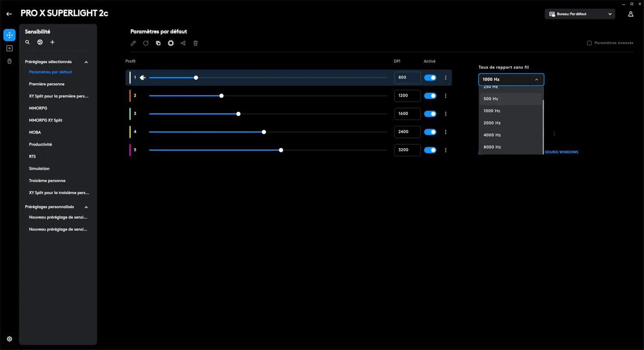
Task: Open the Sensibilité tab icon in left rail
Action: pyautogui.click(x=9, y=35)
